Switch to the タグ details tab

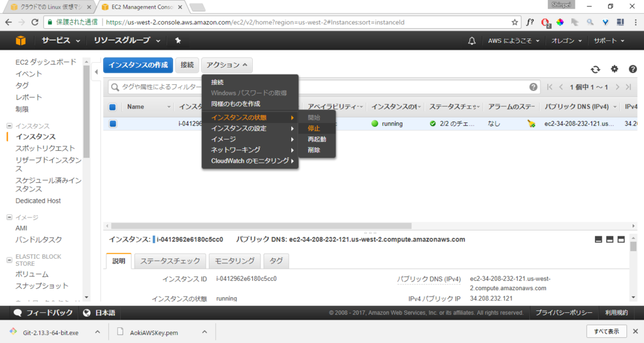click(276, 261)
